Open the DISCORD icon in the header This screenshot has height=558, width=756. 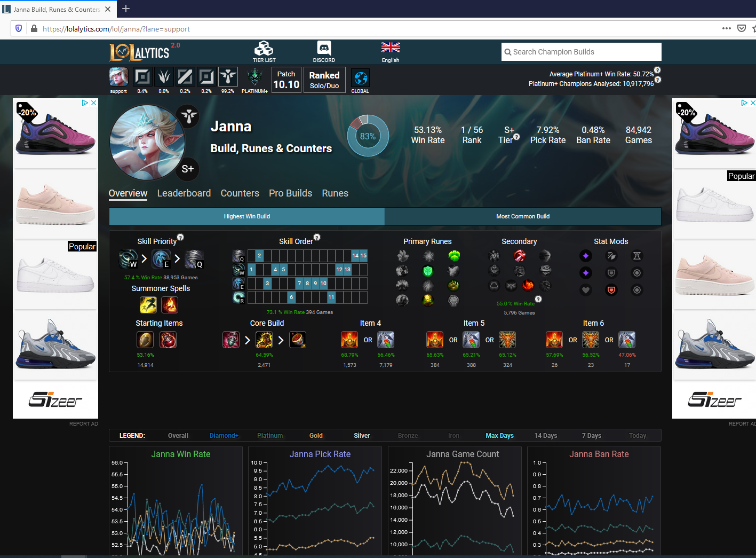(323, 48)
